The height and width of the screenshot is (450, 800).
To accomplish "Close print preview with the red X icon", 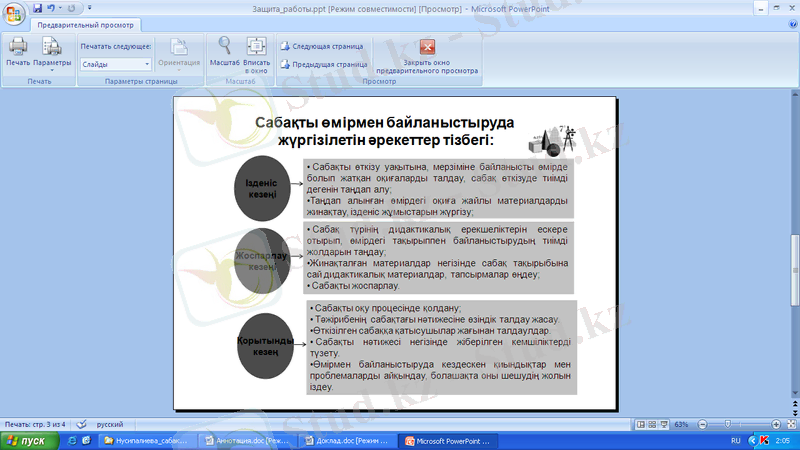I will coord(427,47).
